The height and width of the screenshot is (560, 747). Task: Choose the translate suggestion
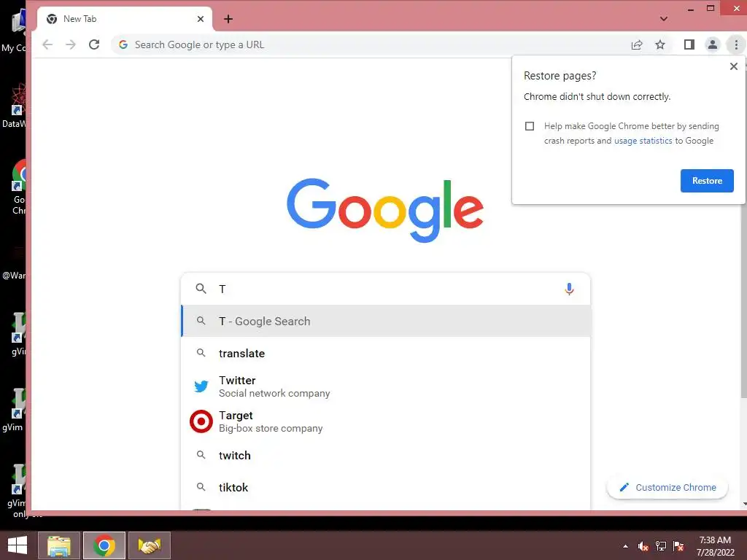point(386,354)
